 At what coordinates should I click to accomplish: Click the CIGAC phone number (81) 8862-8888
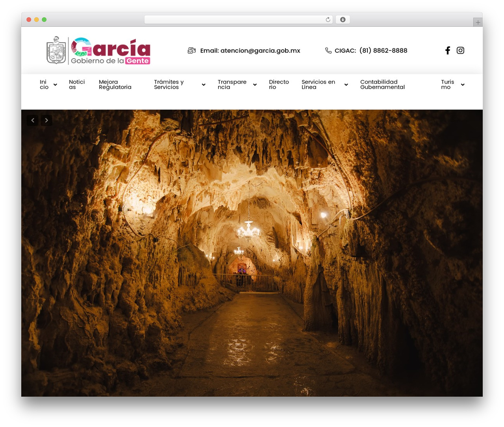[383, 50]
